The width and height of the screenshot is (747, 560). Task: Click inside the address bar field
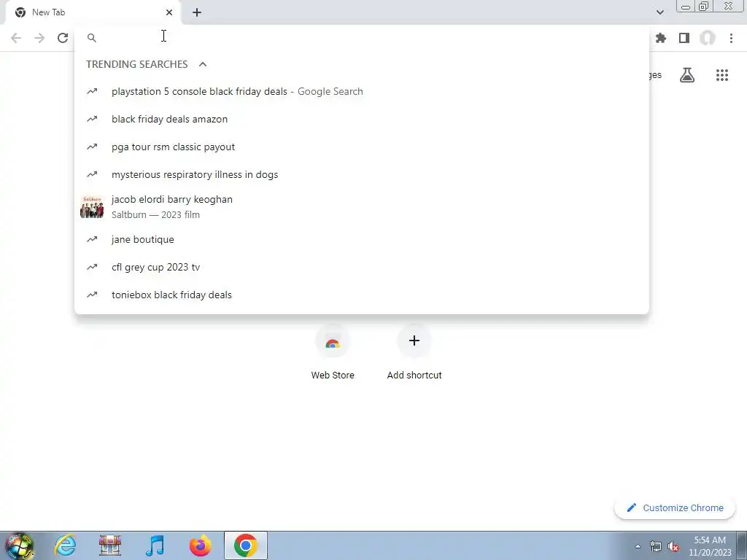click(362, 38)
